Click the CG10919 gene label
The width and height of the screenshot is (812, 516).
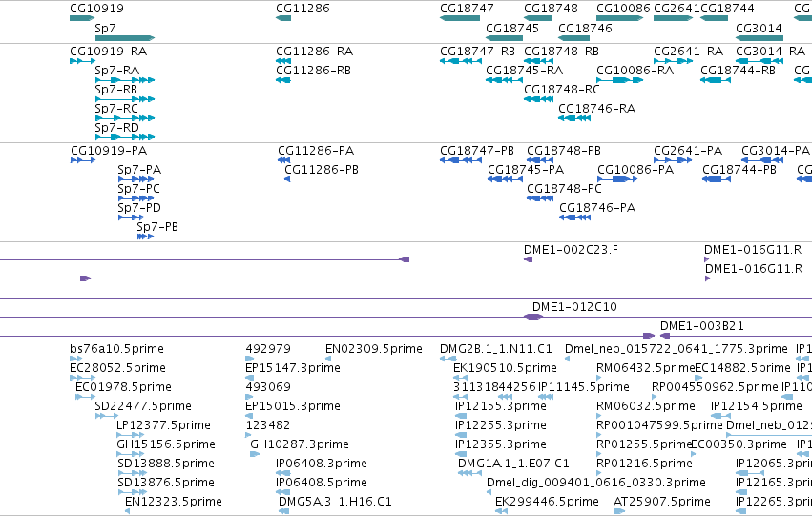[x=96, y=9]
